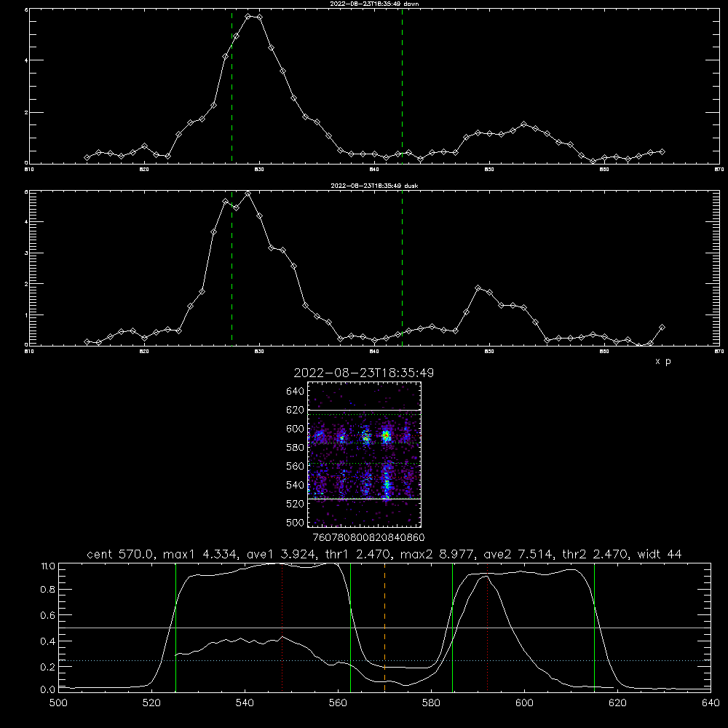Select the 'cent 570.0' value in stats line
This screenshot has width=728, height=728.
(x=120, y=554)
